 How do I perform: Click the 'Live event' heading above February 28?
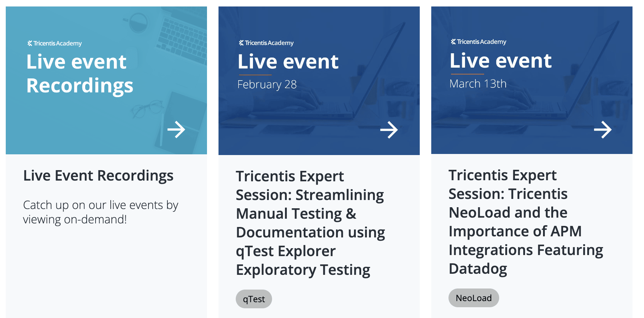point(288,62)
